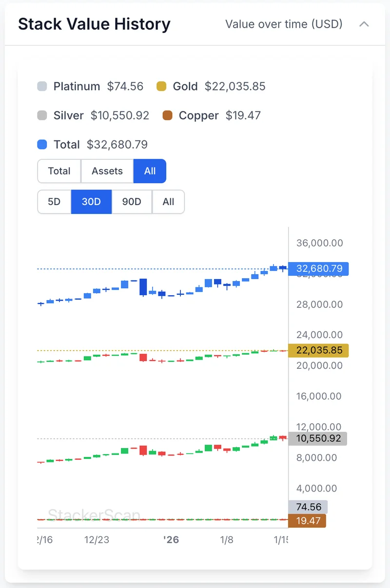
Task: Click the 10,550.92 silver price label
Action: click(318, 438)
